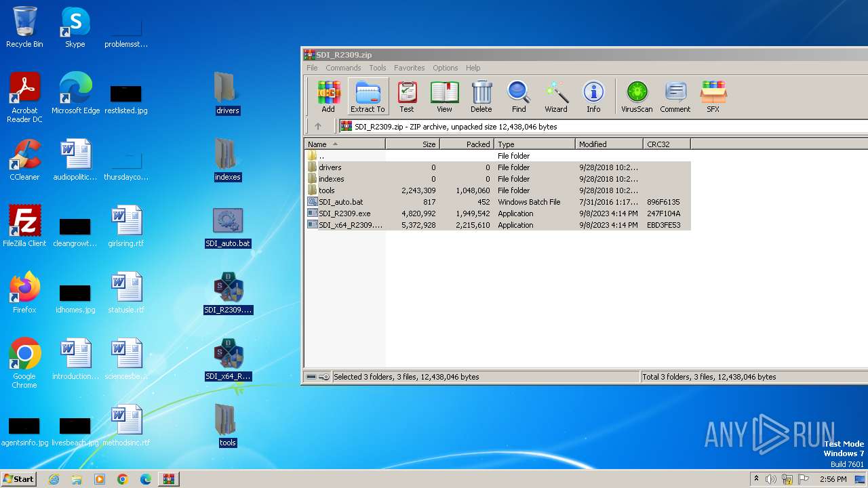Select the SDI_x64_R desktop application icon
This screenshot has width=868, height=488.
click(228, 359)
